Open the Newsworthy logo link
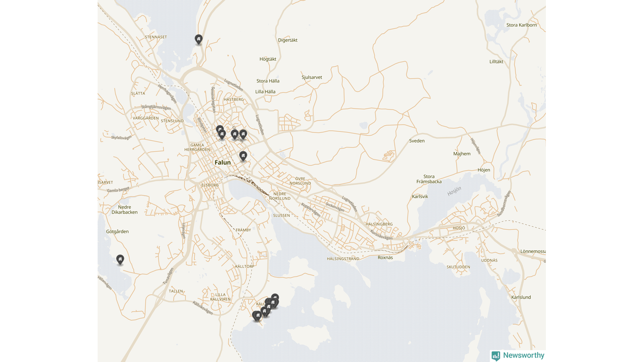Image resolution: width=644 pixels, height=362 pixels. pos(518,355)
